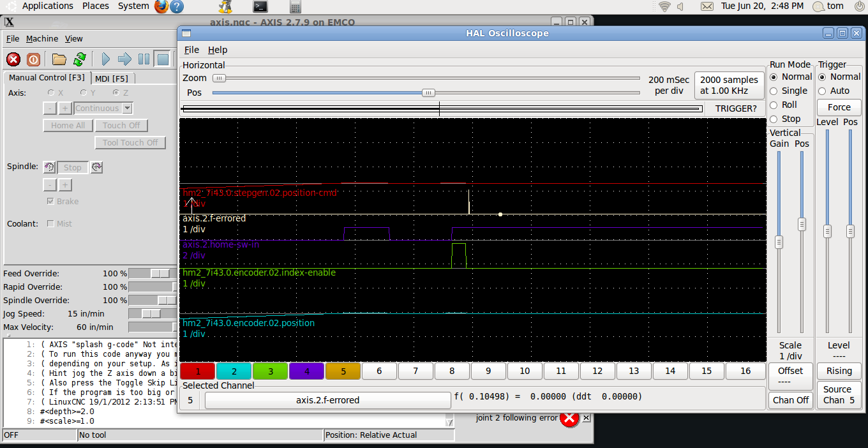Dismiss the joint 2 following error notification

587,418
